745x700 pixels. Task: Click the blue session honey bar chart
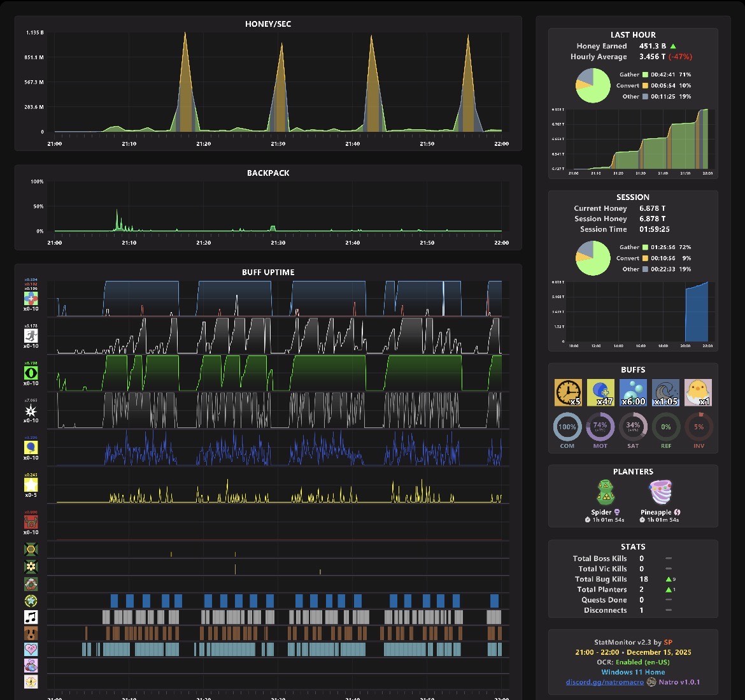pyautogui.click(x=697, y=311)
